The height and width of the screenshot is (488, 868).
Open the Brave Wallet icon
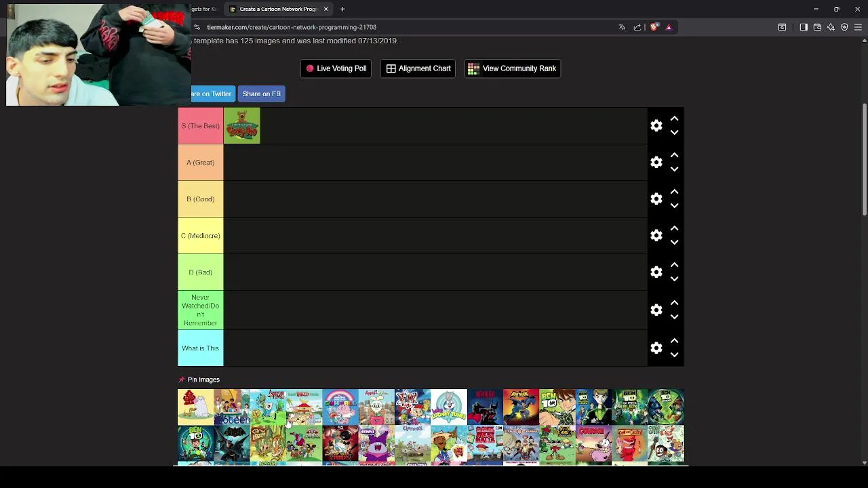[x=817, y=27]
